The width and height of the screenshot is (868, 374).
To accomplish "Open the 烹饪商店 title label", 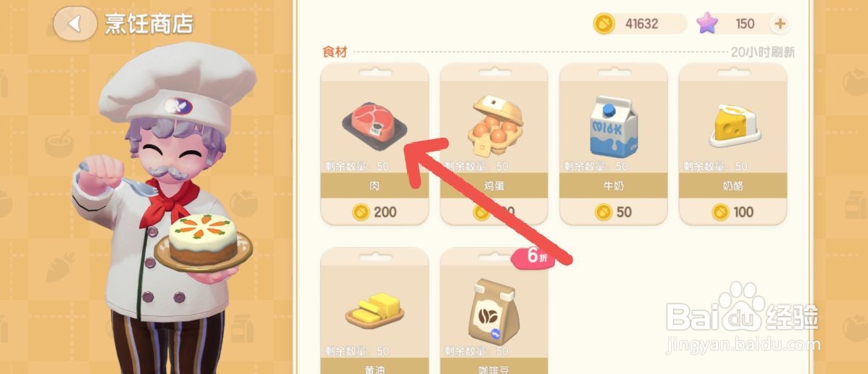I will (149, 25).
